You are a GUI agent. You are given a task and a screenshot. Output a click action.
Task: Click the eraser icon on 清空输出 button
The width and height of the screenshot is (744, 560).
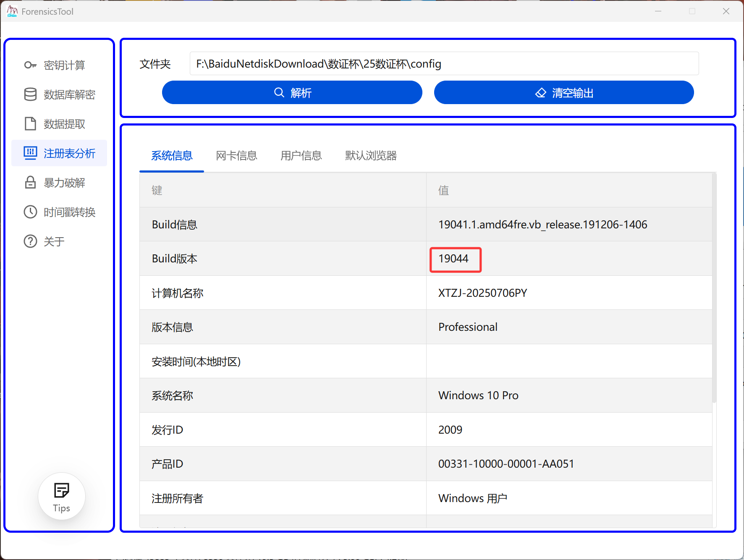pos(541,93)
